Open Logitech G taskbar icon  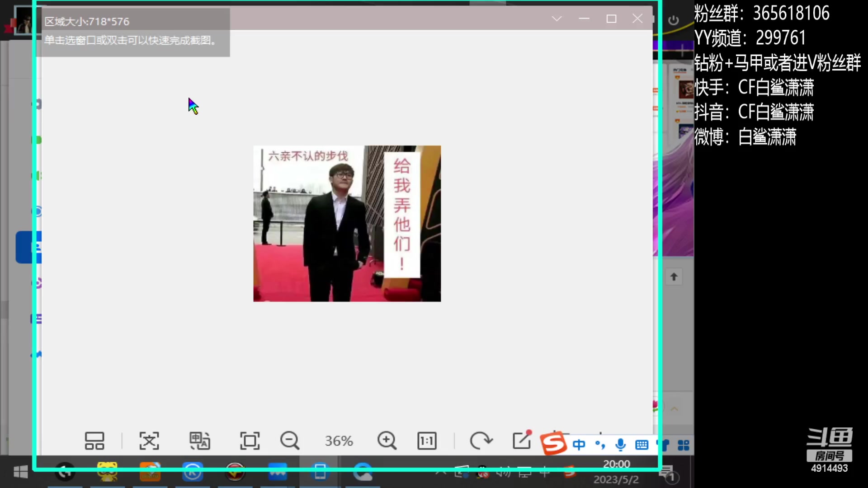[65, 473]
